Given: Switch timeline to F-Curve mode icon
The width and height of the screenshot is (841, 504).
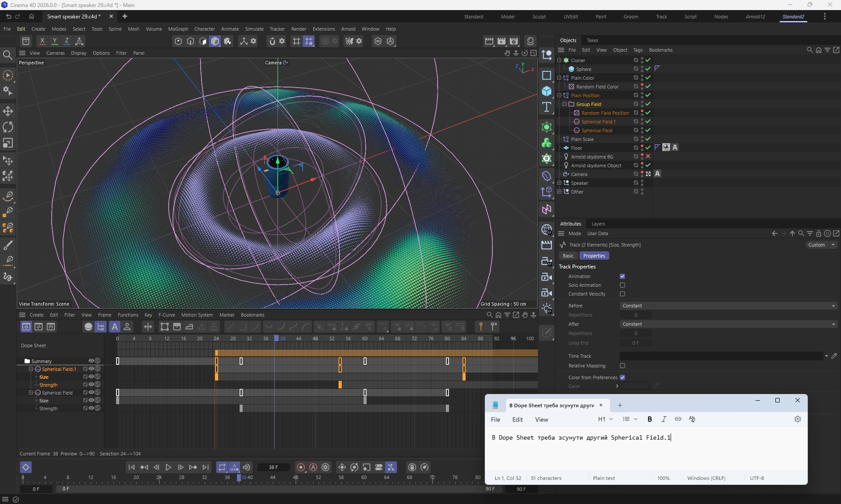Looking at the screenshot, I should pos(39,327).
